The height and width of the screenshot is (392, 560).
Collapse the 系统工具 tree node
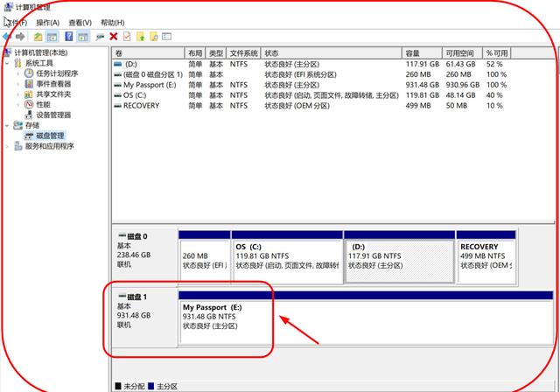coord(8,64)
